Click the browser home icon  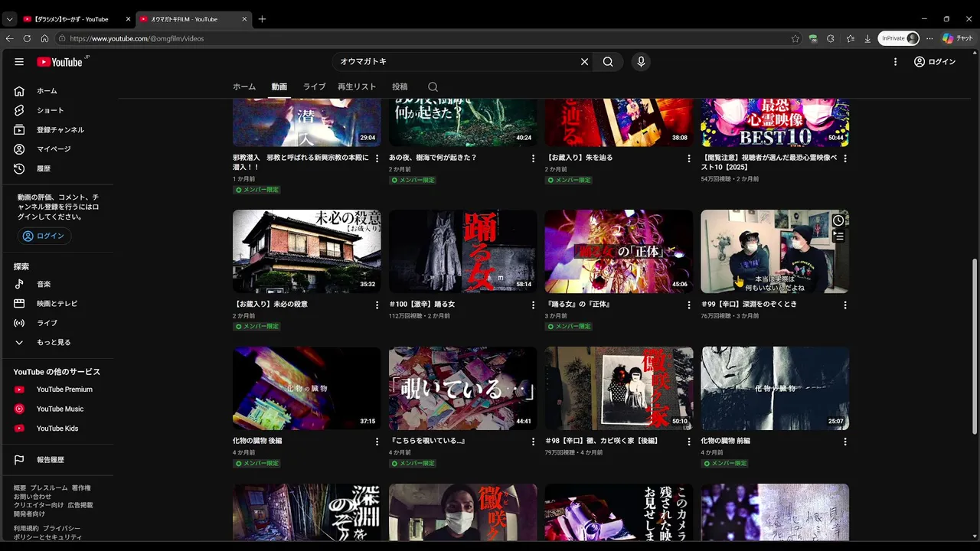[x=45, y=38]
